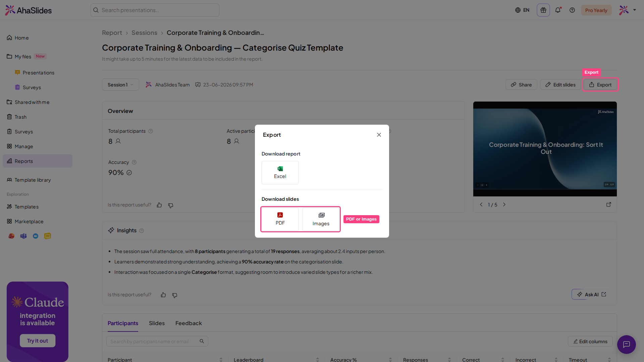Click the Zoom integration icon
The height and width of the screenshot is (362, 644).
36,236
